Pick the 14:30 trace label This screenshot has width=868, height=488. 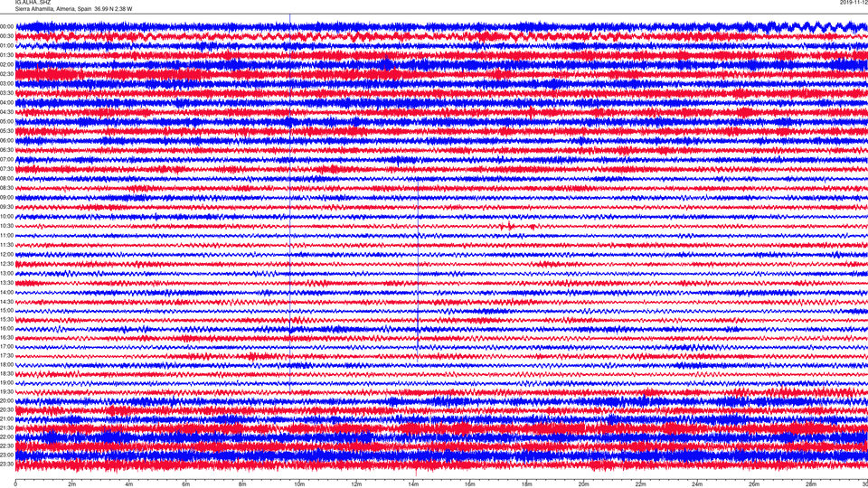[x=7, y=302]
